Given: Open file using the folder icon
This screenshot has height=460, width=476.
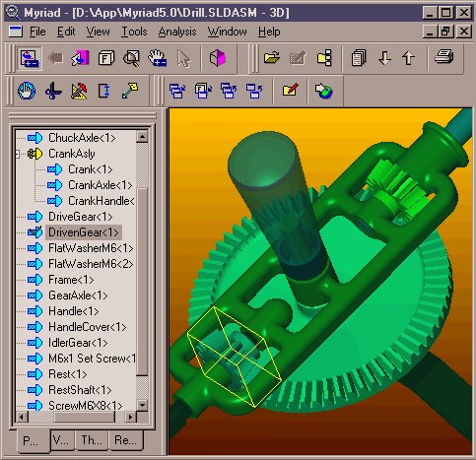Looking at the screenshot, I should coord(272,58).
